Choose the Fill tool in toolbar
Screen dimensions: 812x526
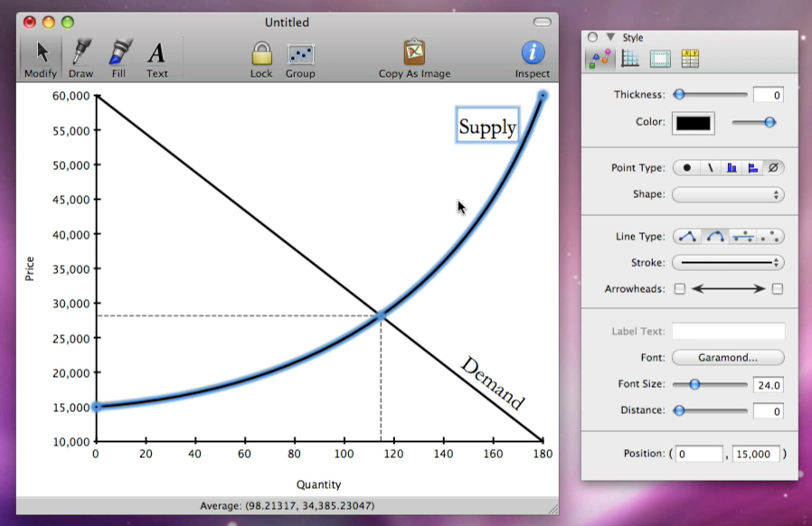coord(118,53)
